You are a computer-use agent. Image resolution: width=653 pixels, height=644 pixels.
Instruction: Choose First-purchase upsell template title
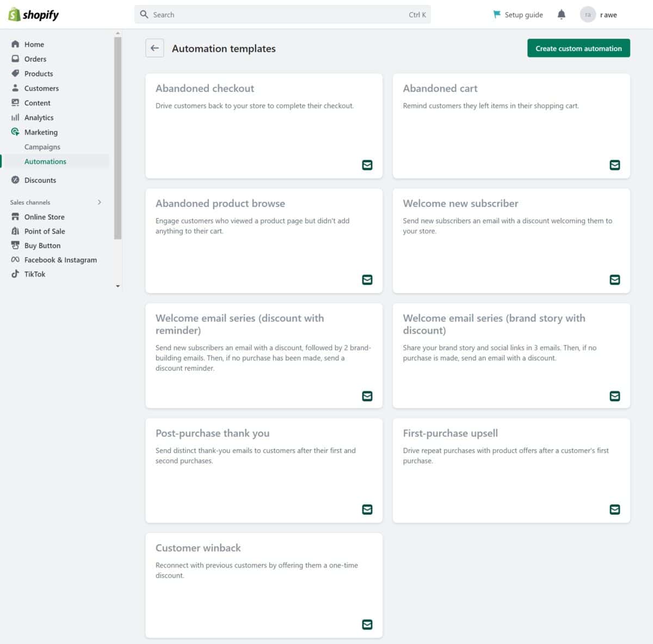[451, 433]
